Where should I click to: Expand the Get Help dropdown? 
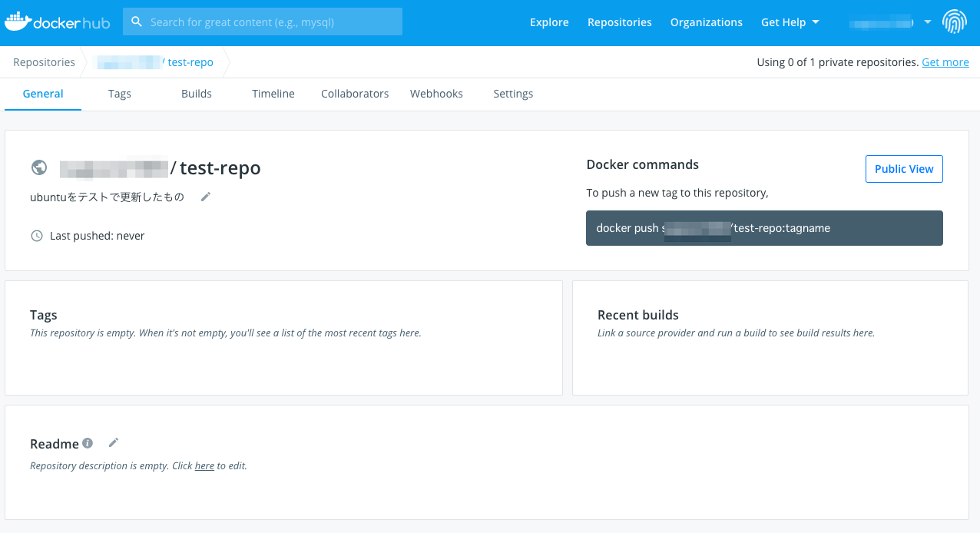click(790, 22)
